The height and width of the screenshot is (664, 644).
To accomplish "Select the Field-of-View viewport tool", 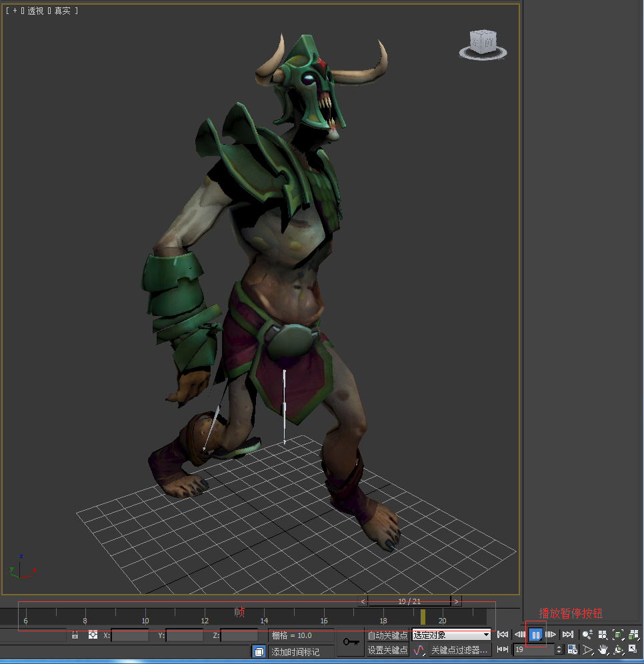I will pyautogui.click(x=587, y=650).
